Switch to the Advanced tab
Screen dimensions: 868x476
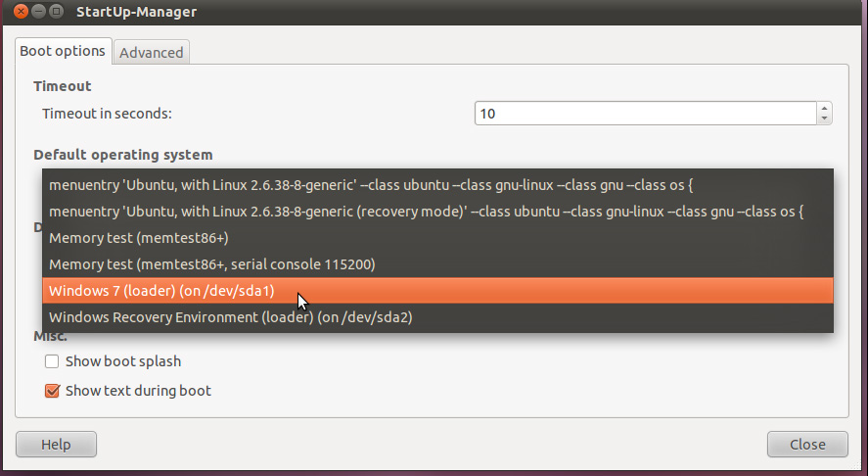coord(151,53)
